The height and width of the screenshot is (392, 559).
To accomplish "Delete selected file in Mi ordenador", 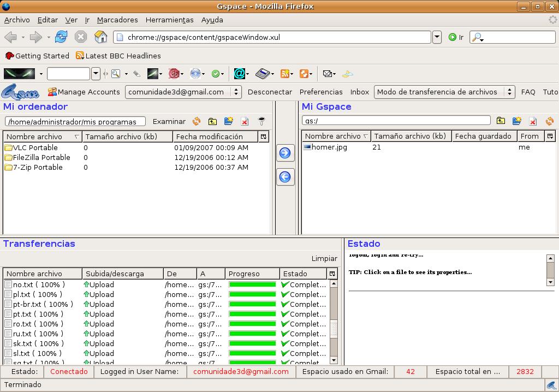I will tap(245, 121).
